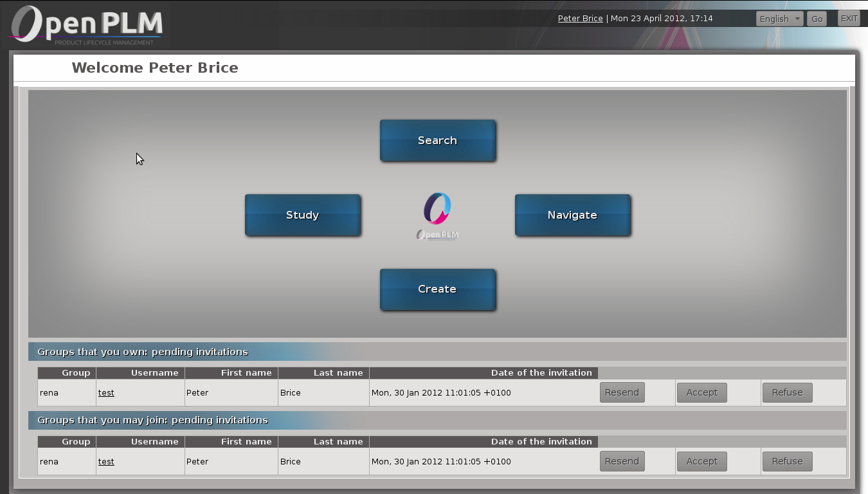Click the Welcome Peter Brice heading

[x=154, y=68]
